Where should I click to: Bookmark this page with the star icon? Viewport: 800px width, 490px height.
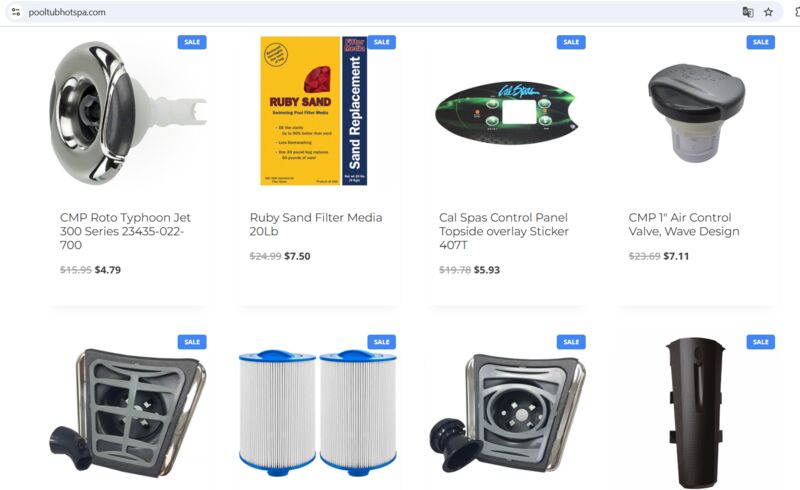point(768,12)
